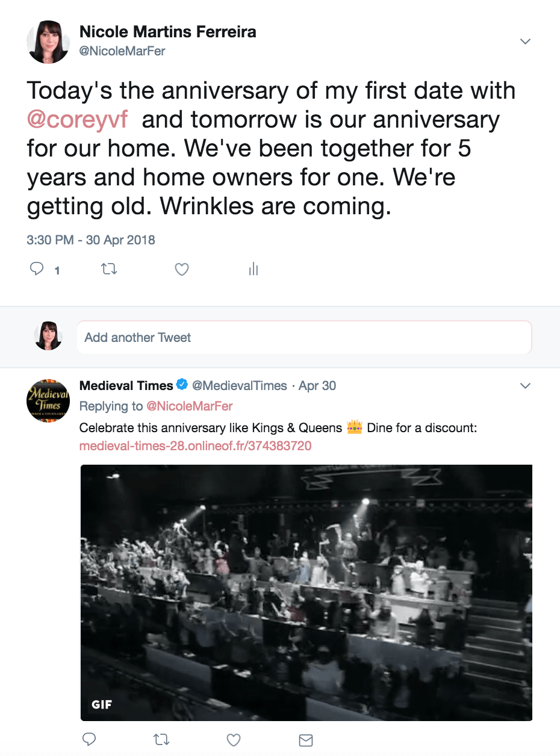
Task: Send Medieval Times tweet via direct message
Action: [306, 740]
